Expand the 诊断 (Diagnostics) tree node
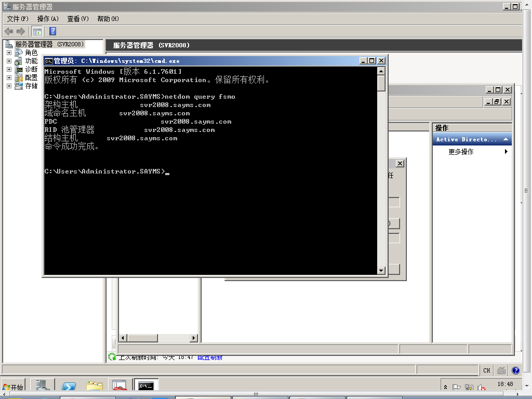Screen dimensions: 532x399 [9, 70]
